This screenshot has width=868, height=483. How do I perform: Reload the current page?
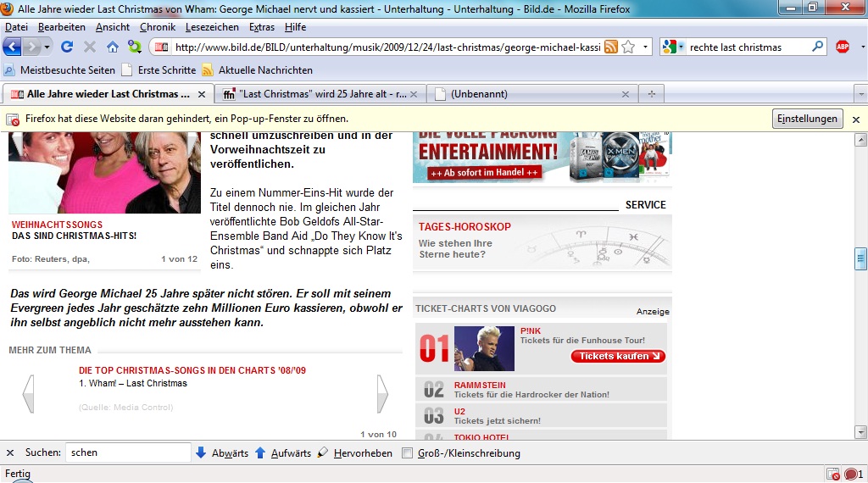pyautogui.click(x=67, y=47)
